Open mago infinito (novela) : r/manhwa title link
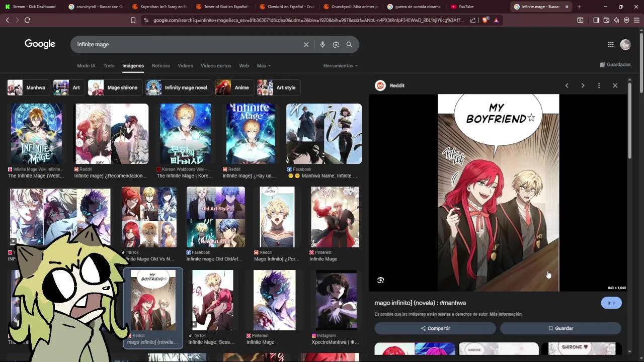The width and height of the screenshot is (644, 362). 420,303
